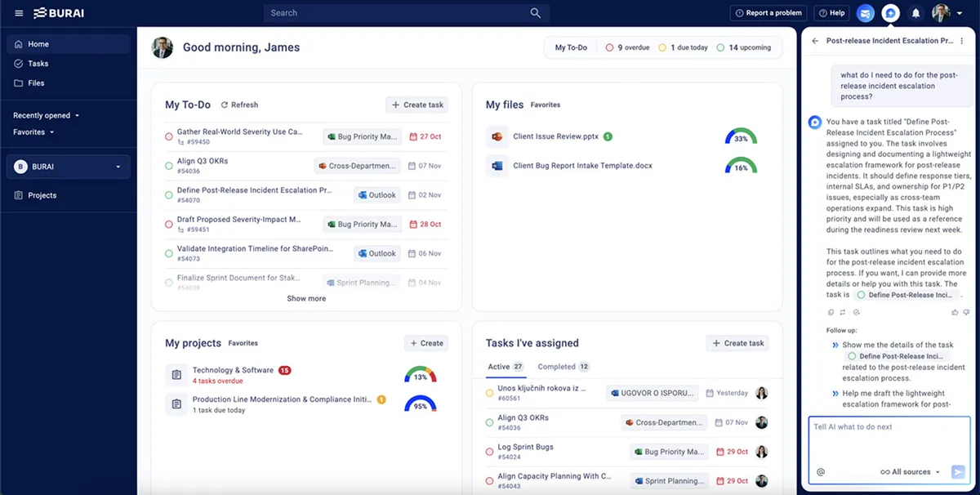This screenshot has width=980, height=495.
Task: Expand Favorites in sidebar
Action: coord(33,132)
